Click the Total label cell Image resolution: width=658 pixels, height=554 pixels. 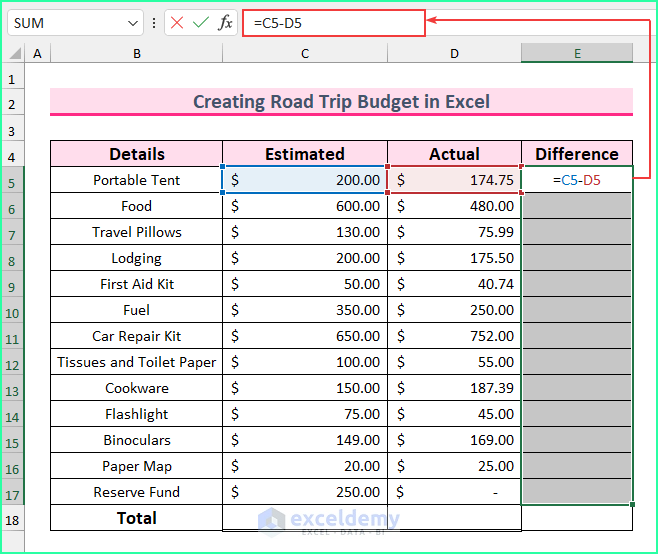(137, 518)
